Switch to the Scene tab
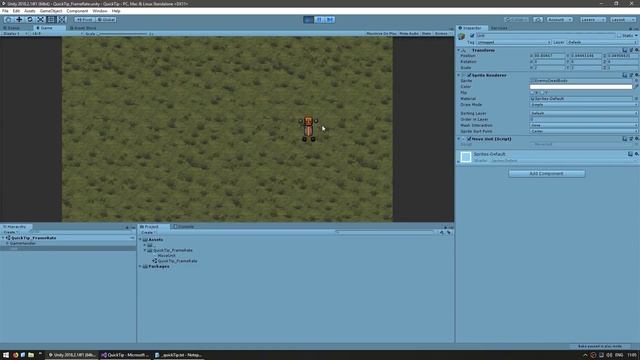The image size is (640, 360). (x=11, y=28)
